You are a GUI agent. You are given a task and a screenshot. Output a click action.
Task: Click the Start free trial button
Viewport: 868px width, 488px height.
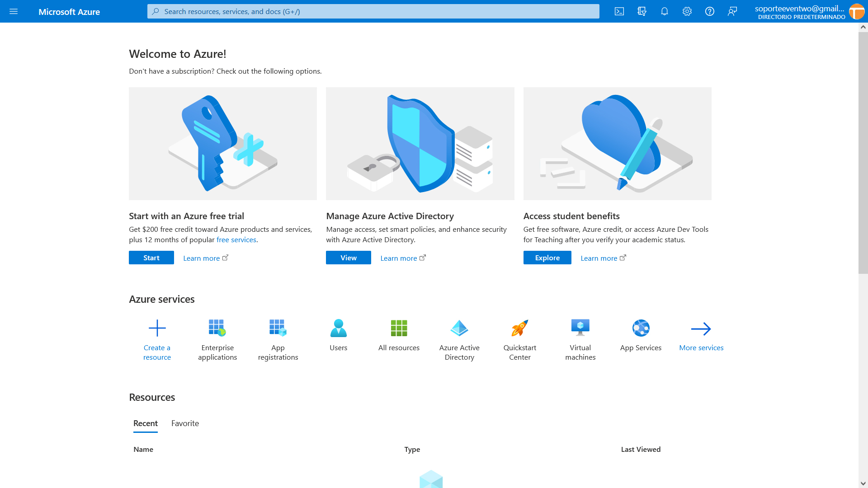click(151, 258)
